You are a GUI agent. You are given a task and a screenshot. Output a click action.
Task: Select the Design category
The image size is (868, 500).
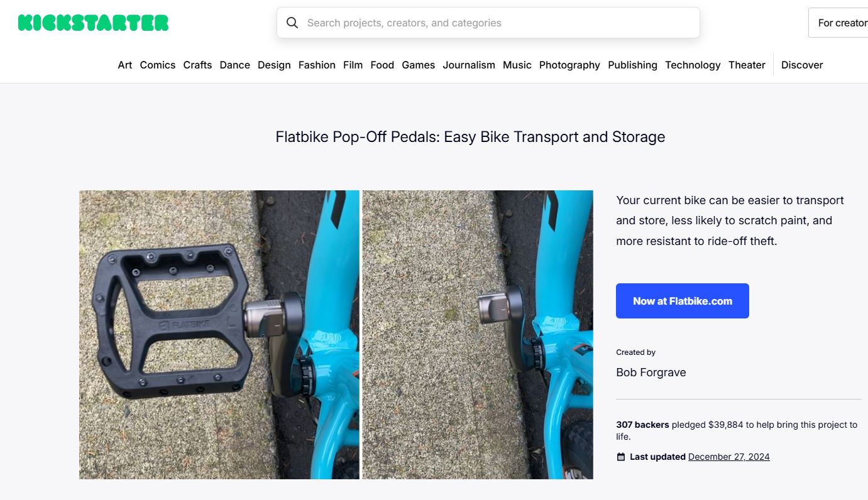click(274, 65)
